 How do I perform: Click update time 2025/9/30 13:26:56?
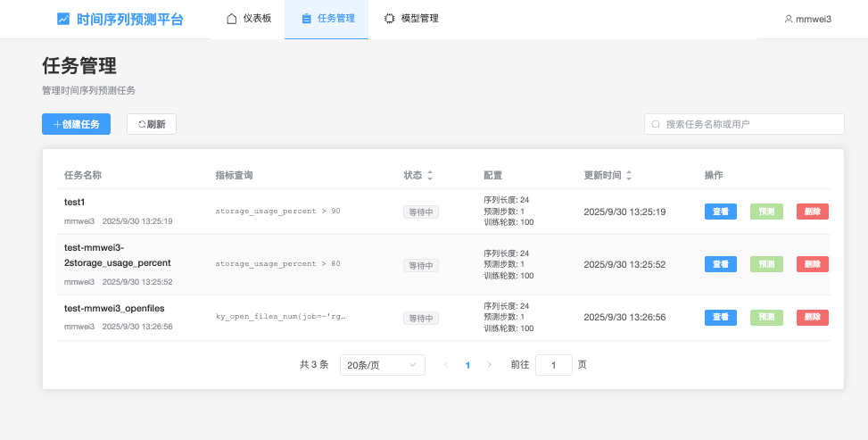click(x=625, y=318)
